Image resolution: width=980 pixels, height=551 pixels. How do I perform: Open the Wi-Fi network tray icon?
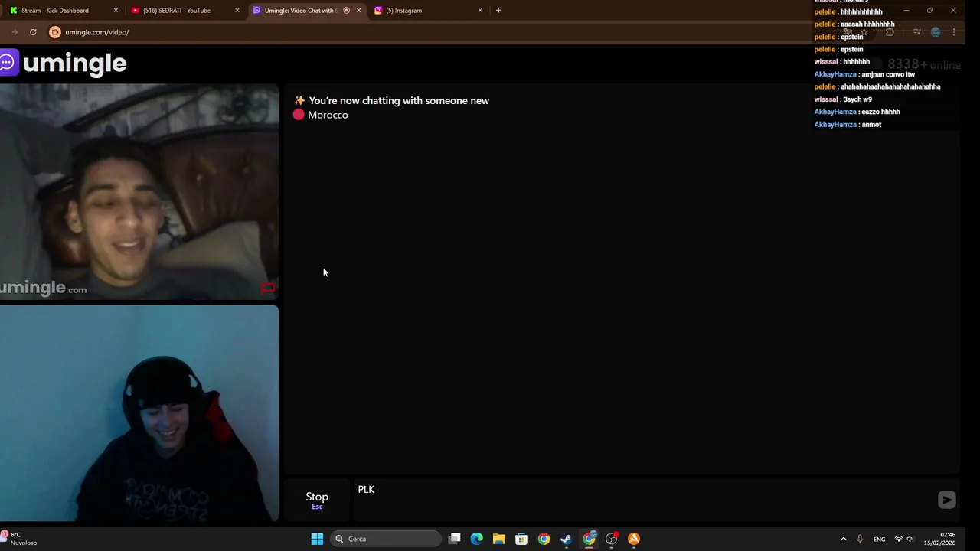coord(899,539)
